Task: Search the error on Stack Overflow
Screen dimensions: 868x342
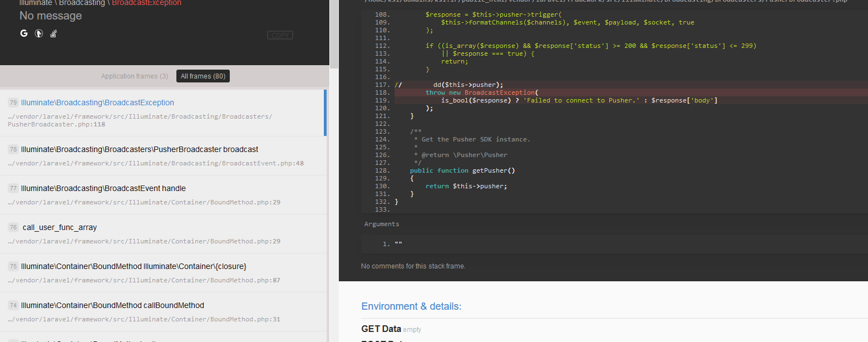Action: point(53,33)
